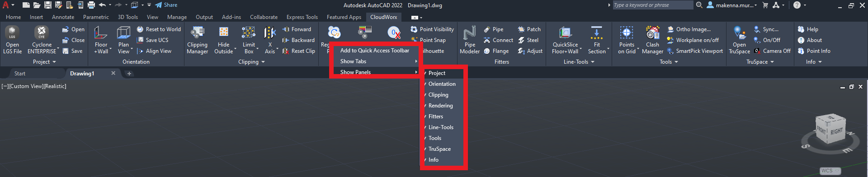Click About in Info panel
The image size is (868, 177).
810,40
